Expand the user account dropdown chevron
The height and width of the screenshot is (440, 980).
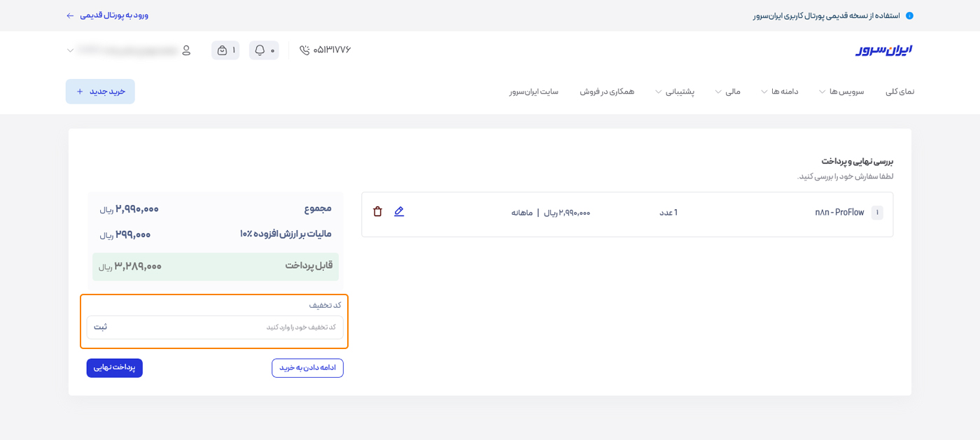click(x=71, y=50)
